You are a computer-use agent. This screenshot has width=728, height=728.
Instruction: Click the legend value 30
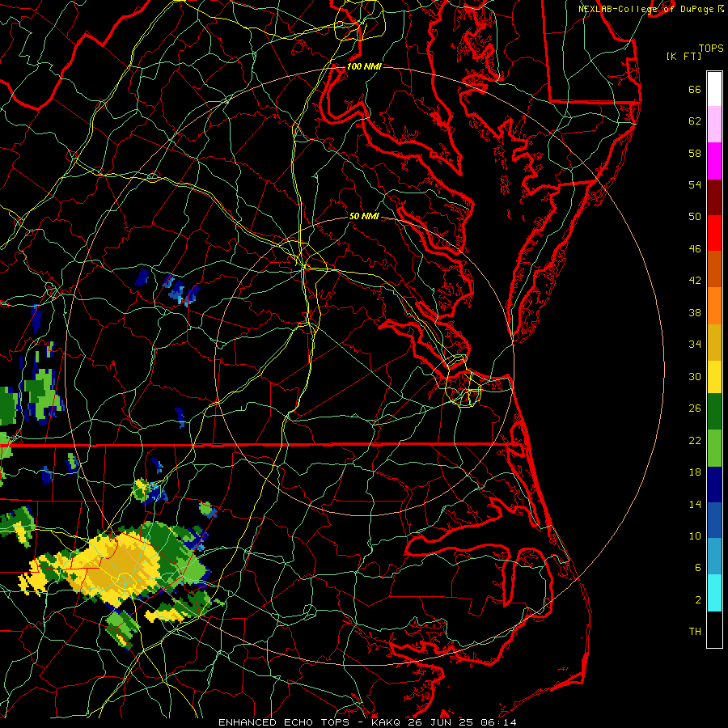pyautogui.click(x=695, y=376)
